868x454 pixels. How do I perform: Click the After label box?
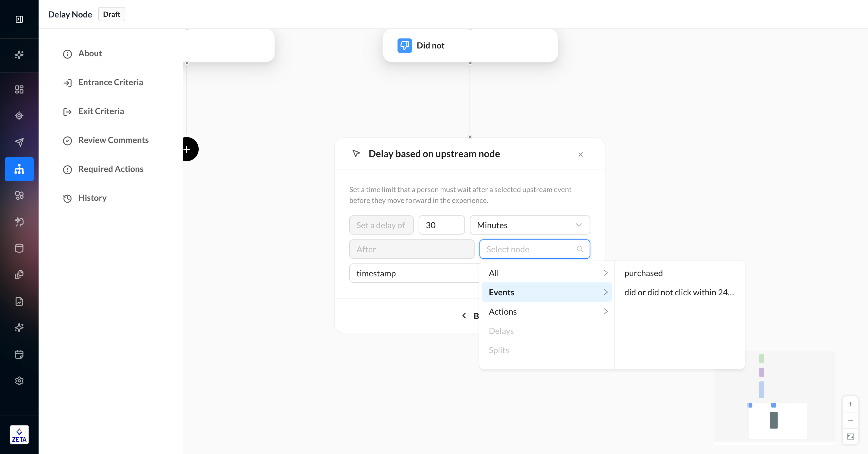412,249
